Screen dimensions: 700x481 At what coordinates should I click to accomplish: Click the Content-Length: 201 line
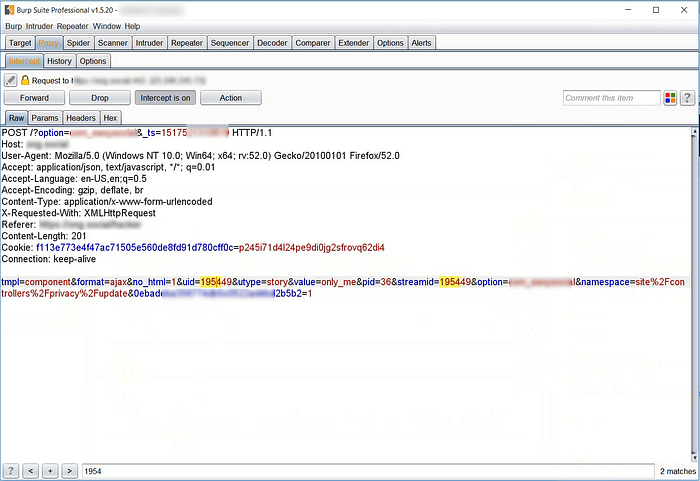tap(44, 236)
